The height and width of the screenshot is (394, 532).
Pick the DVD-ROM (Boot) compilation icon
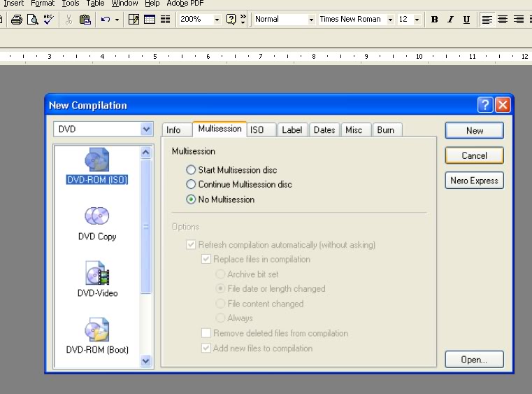coord(96,330)
